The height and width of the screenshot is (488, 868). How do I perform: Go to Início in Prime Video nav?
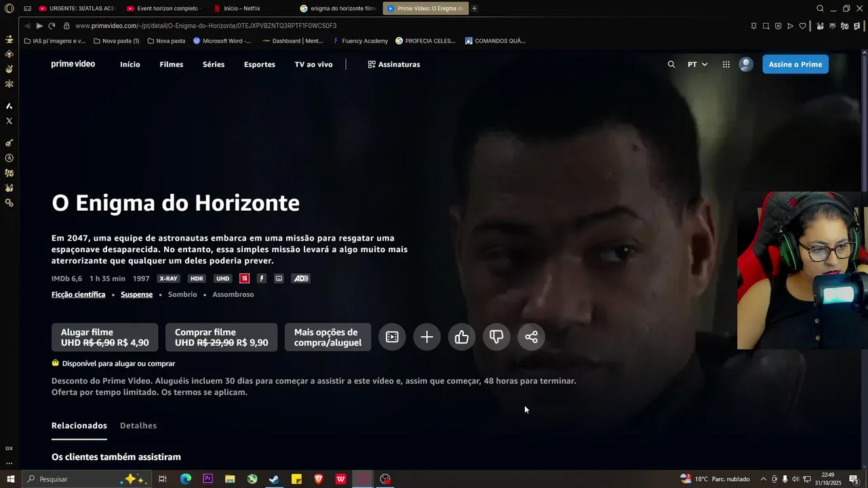pyautogui.click(x=130, y=64)
